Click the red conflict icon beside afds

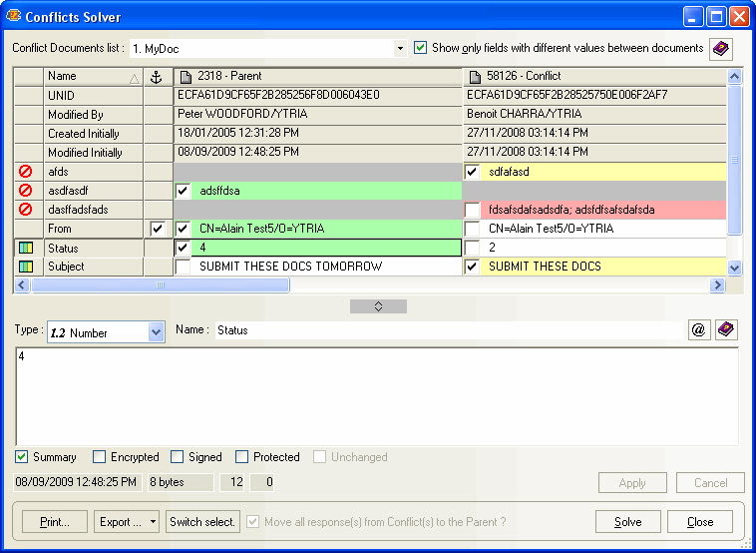pyautogui.click(x=26, y=172)
